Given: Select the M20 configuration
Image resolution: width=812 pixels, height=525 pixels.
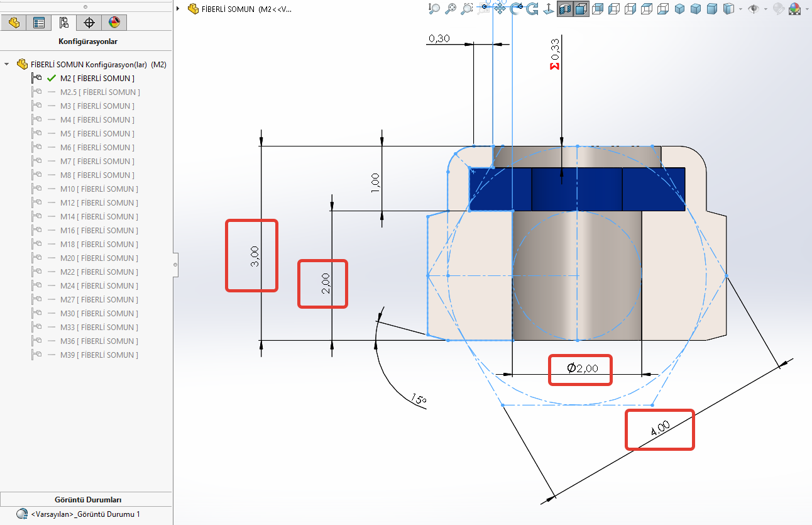Looking at the screenshot, I should 99,258.
